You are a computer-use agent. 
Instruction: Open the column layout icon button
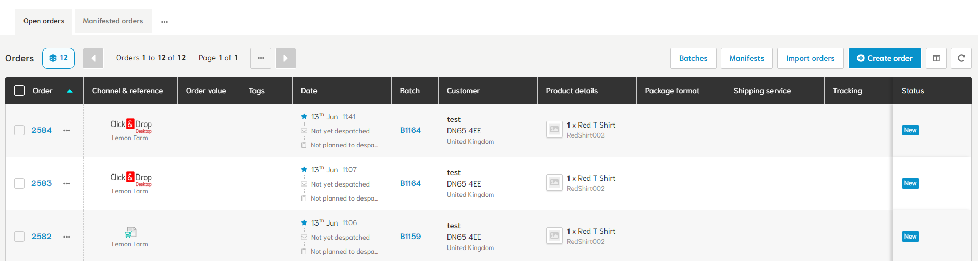tap(936, 58)
